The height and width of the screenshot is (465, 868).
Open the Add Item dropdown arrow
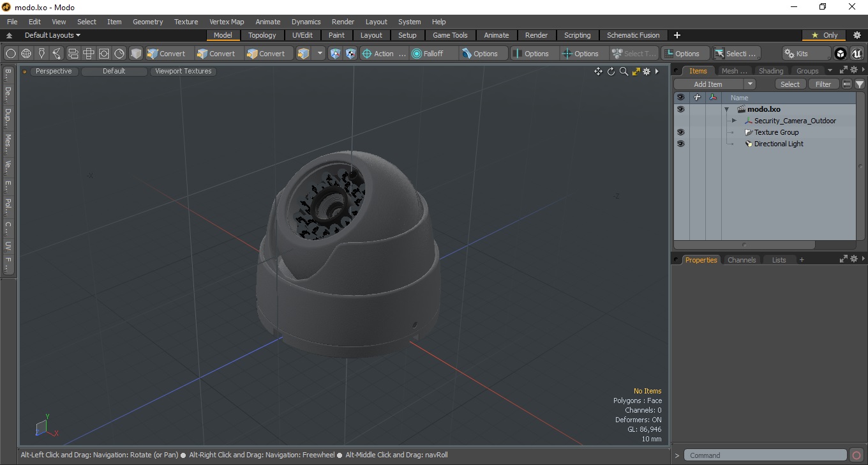point(750,84)
